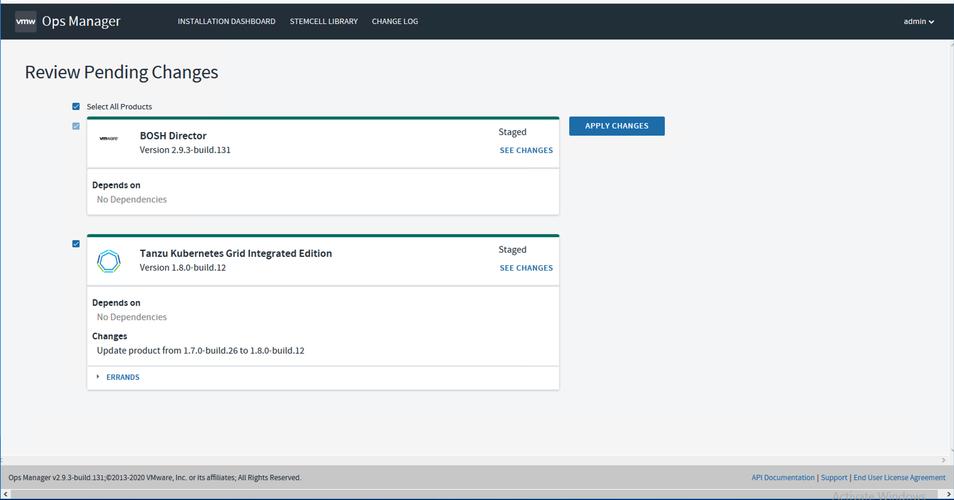Open the Support link in footer
The width and height of the screenshot is (954, 500).
(834, 478)
